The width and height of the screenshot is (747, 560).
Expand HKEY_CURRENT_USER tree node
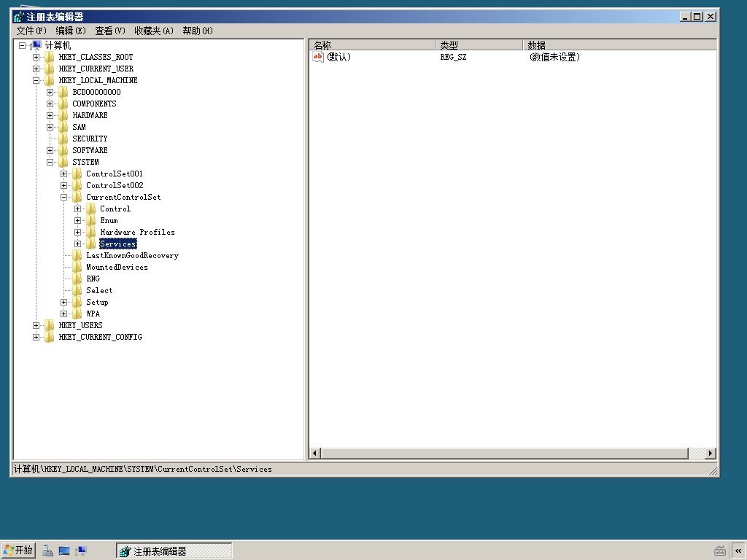[36, 69]
